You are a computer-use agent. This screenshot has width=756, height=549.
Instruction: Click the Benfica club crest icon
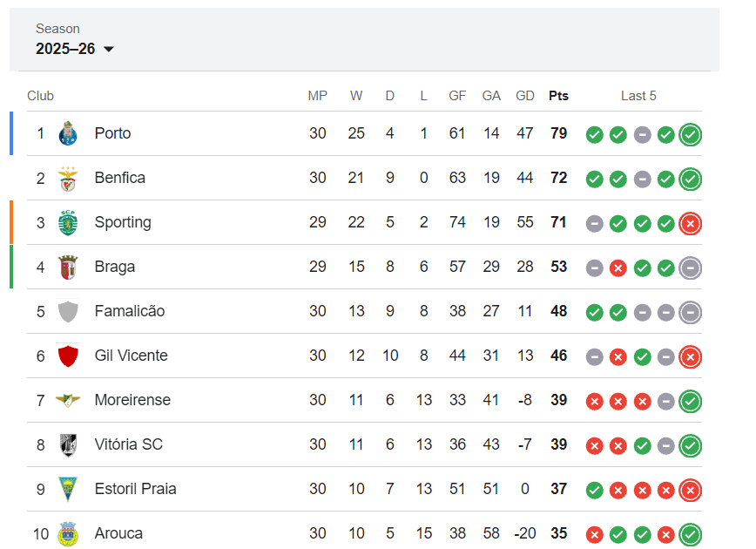pos(68,179)
